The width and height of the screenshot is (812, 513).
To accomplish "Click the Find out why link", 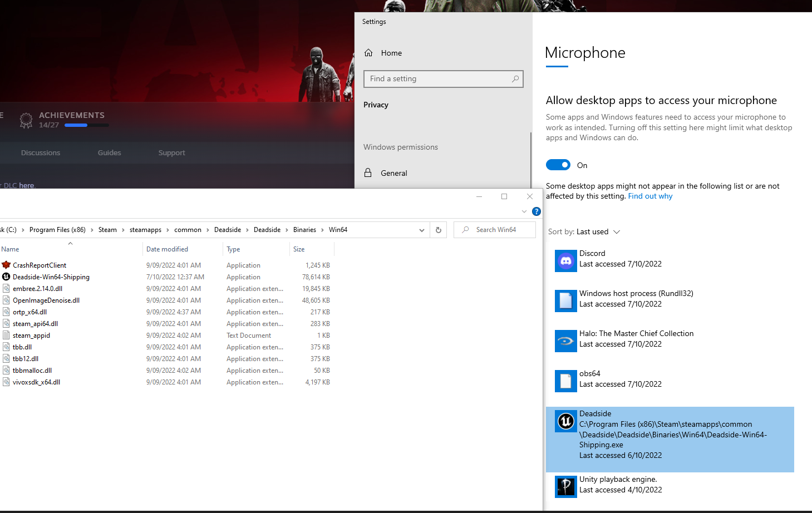I will [649, 196].
